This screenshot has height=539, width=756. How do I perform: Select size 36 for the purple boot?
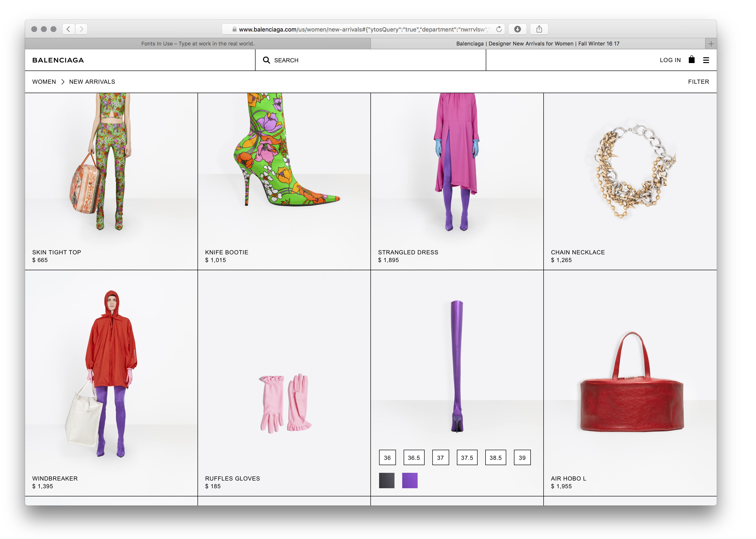pos(387,458)
